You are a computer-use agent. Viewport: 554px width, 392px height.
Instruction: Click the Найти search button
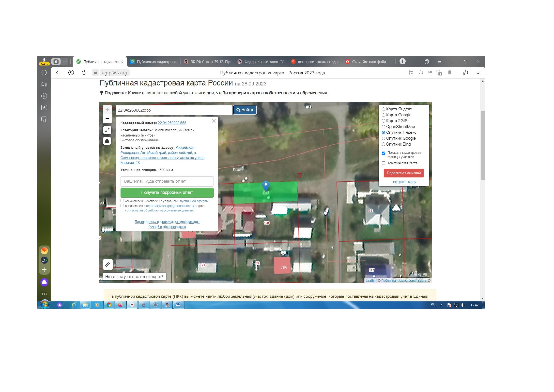(244, 110)
